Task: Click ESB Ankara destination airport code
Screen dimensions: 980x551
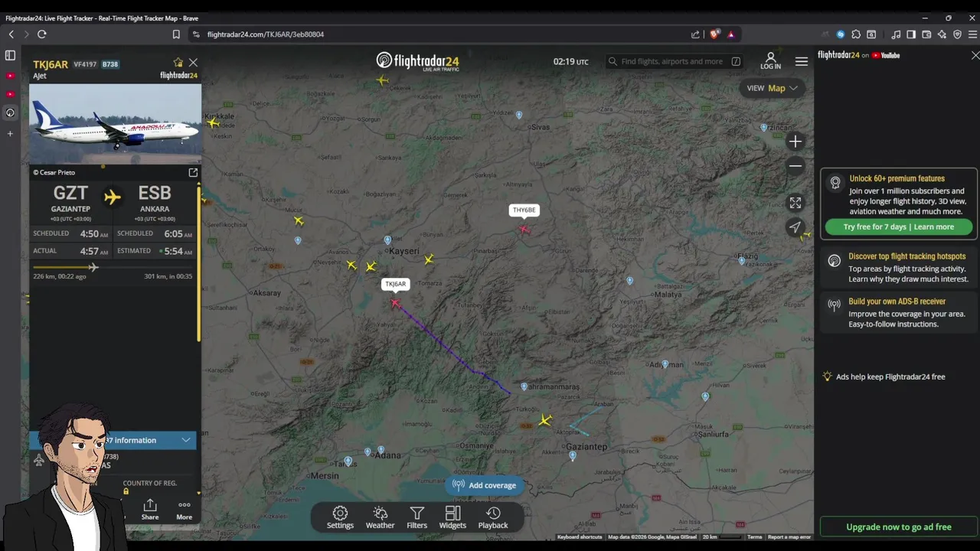Action: point(155,193)
